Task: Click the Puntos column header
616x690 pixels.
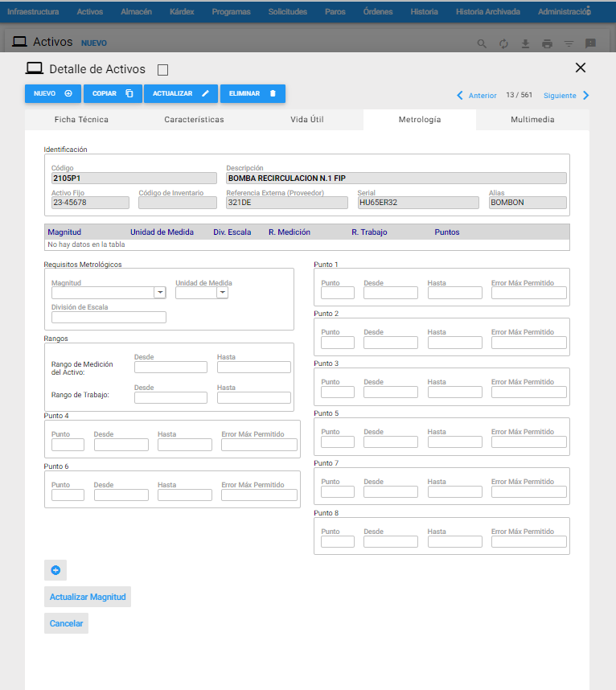Action: click(x=447, y=232)
